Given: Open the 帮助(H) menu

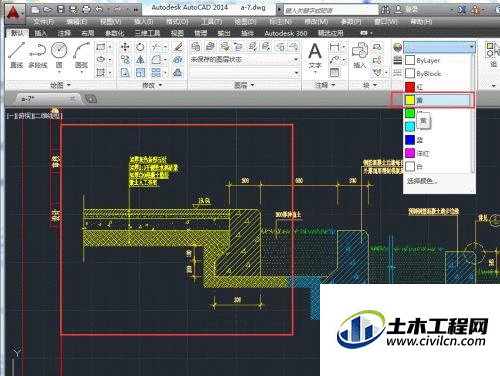Looking at the screenshot, I should point(421,22).
